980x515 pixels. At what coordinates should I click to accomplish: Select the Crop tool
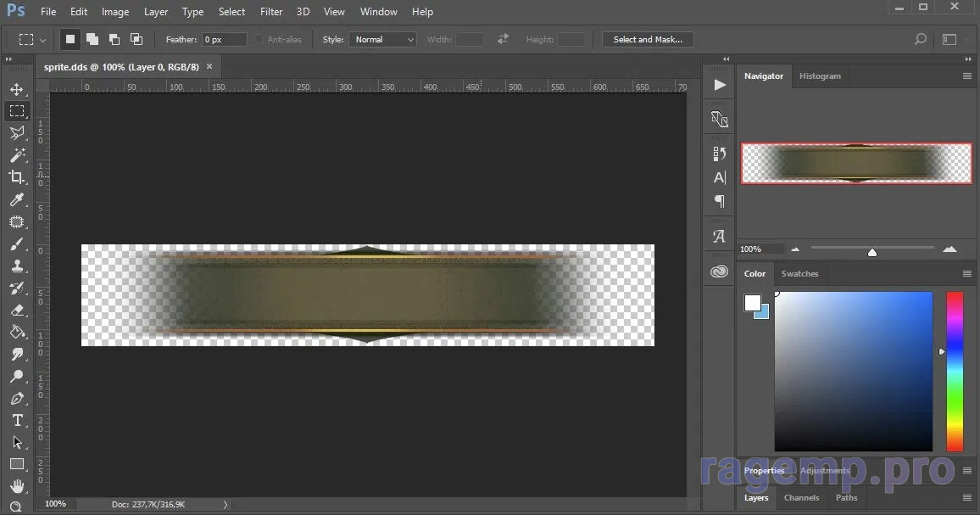coord(16,177)
